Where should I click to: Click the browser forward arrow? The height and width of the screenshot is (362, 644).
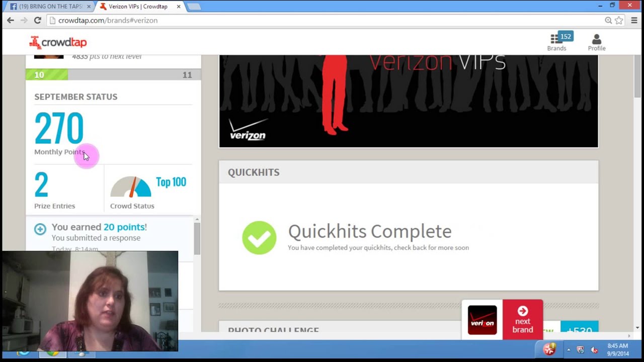24,20
